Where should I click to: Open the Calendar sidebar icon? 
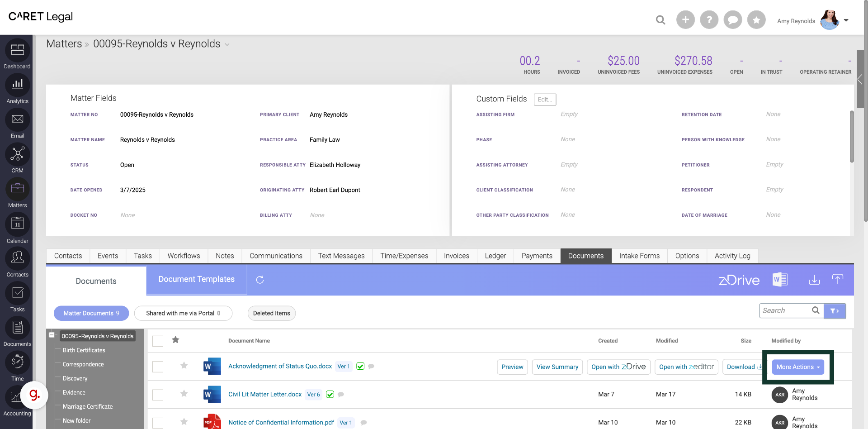pyautogui.click(x=17, y=224)
